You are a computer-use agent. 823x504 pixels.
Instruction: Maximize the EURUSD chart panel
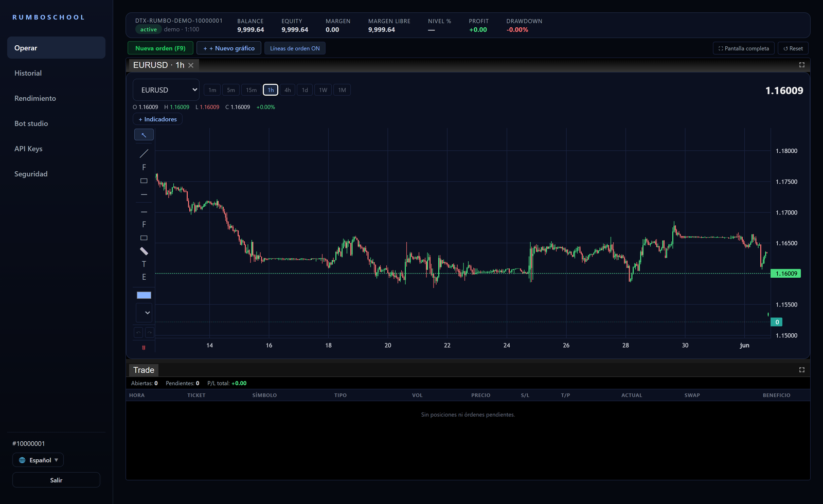point(801,65)
